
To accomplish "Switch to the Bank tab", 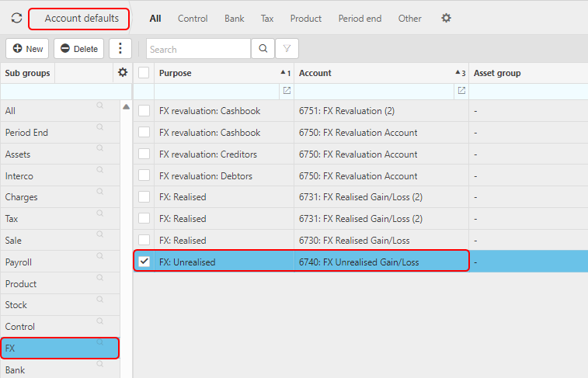I will point(235,19).
